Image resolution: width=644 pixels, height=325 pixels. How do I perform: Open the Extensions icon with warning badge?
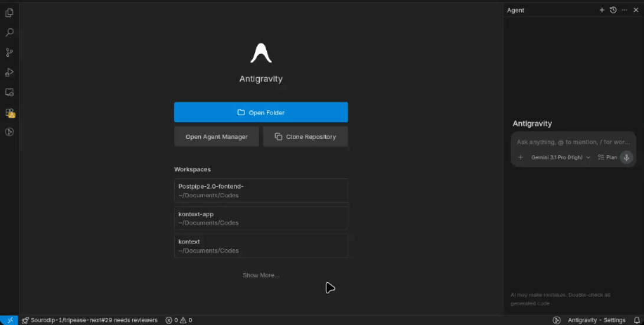pos(9,113)
